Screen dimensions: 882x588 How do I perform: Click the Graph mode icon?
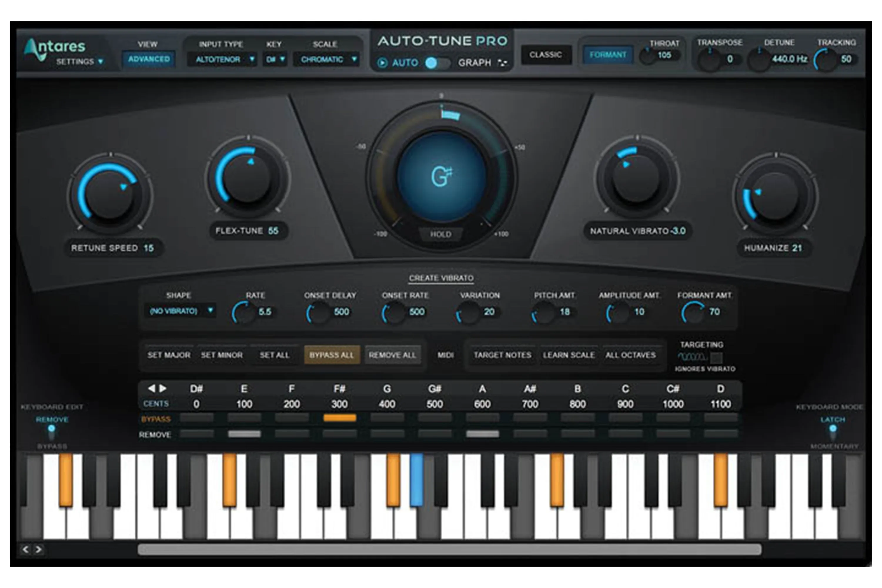502,63
